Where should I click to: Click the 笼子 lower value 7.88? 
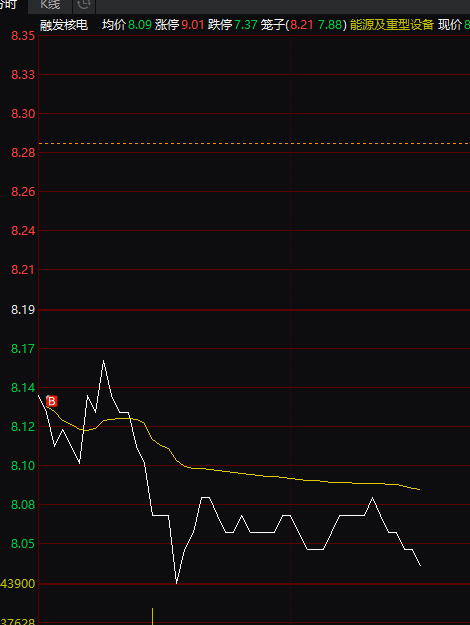tap(330, 25)
